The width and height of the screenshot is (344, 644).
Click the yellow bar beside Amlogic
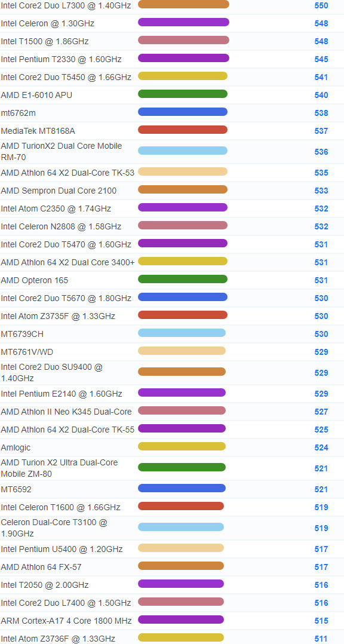pos(182,446)
